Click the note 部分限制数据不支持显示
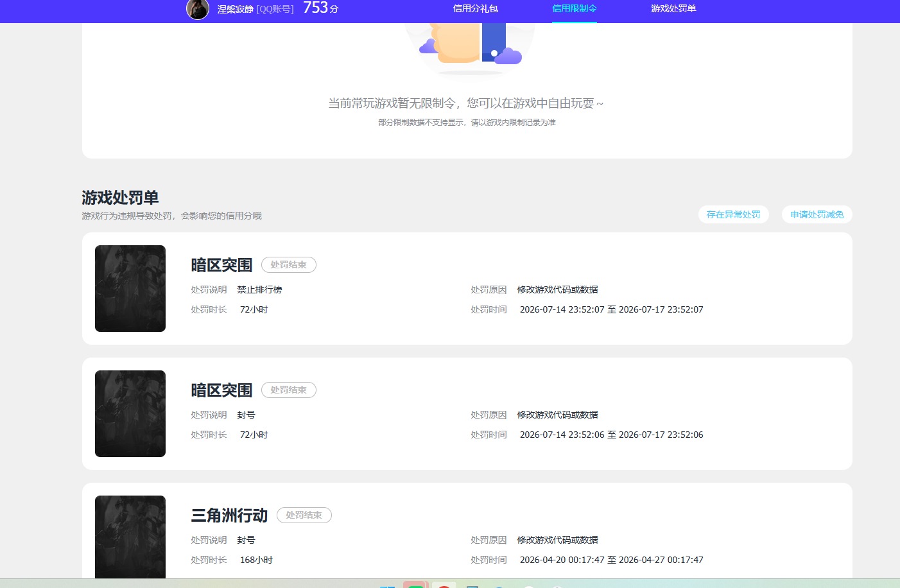This screenshot has width=900, height=588. [467, 122]
